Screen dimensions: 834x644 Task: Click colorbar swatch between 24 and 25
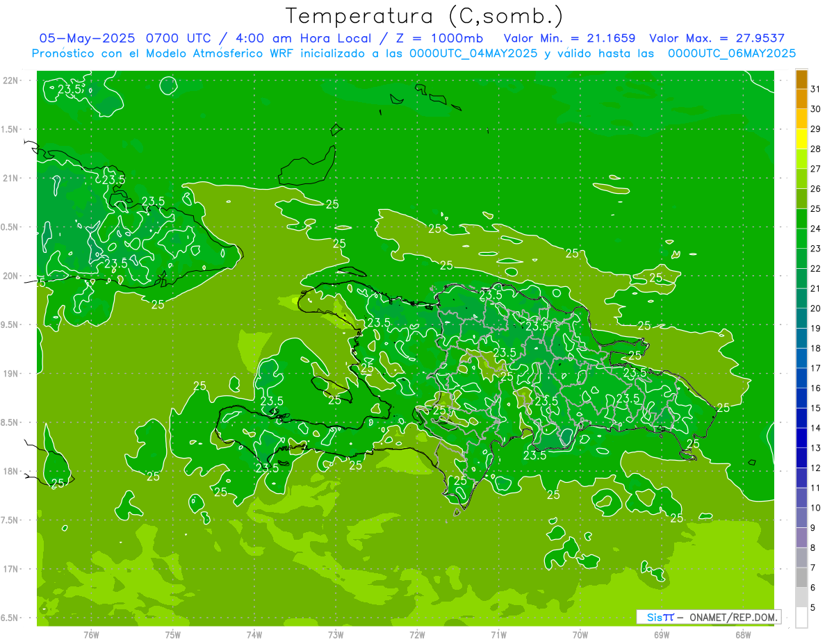pos(801,219)
